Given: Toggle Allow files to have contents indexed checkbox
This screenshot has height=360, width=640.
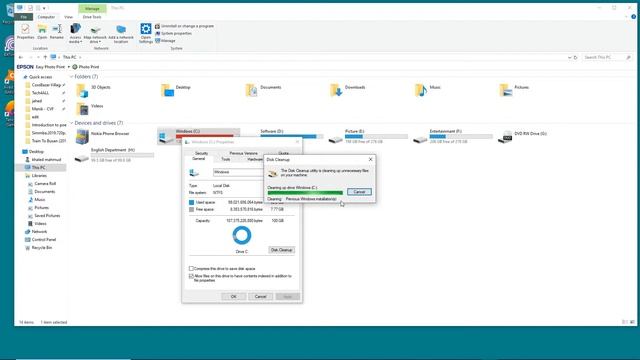Looking at the screenshot, I should point(191,276).
